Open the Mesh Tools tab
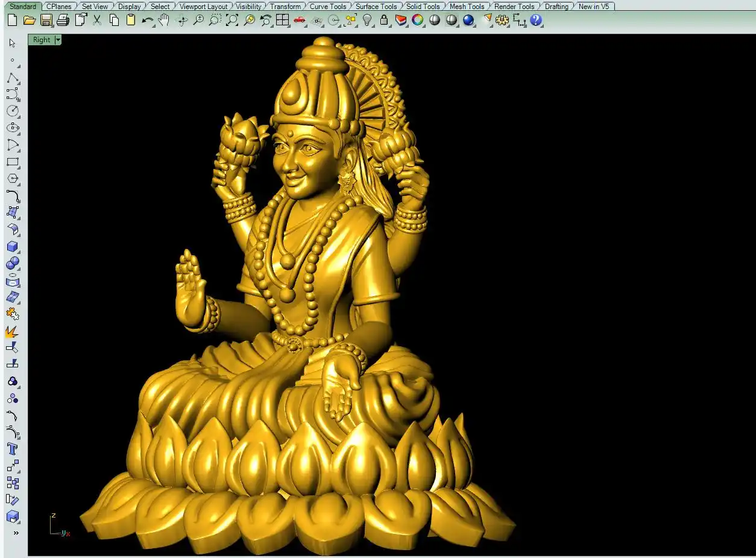Viewport: 756px width, 558px height. click(467, 7)
